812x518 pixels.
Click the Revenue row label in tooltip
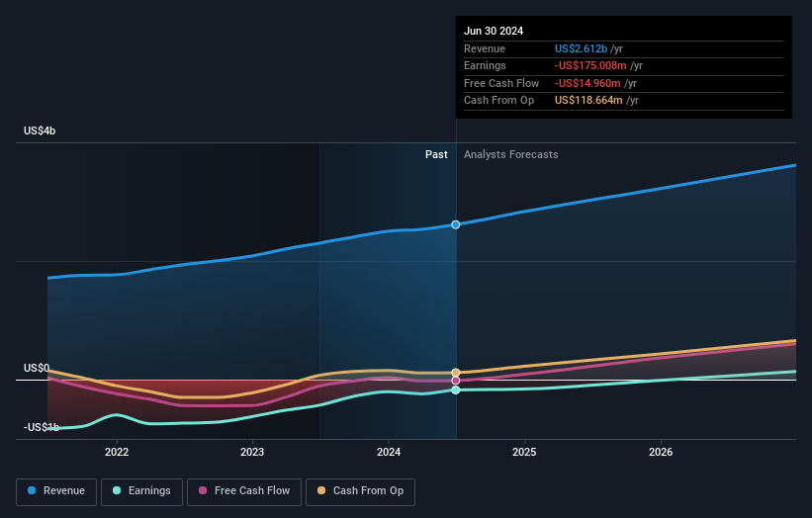[x=485, y=48]
